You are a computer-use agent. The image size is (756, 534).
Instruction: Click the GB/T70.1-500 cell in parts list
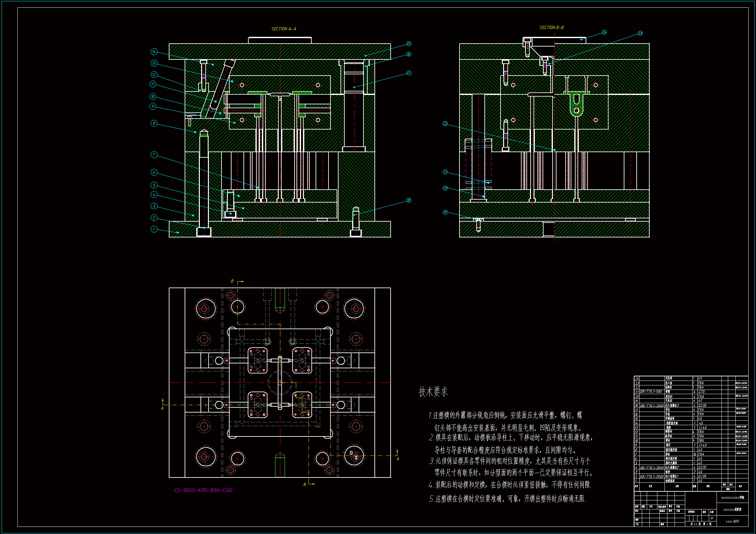click(x=651, y=392)
